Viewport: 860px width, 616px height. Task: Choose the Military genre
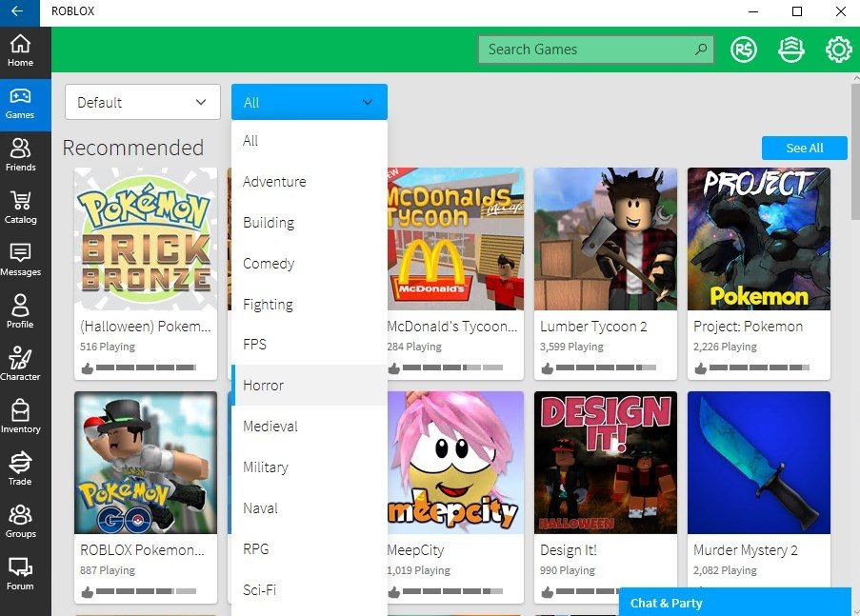310,467
